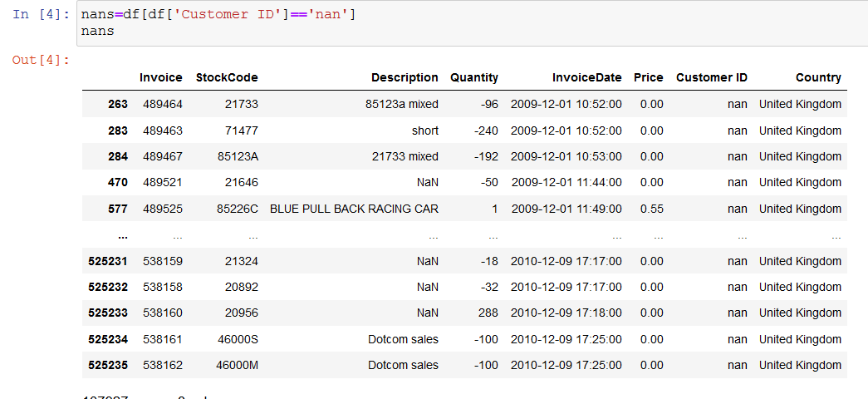Click the description 'short'

pos(425,131)
